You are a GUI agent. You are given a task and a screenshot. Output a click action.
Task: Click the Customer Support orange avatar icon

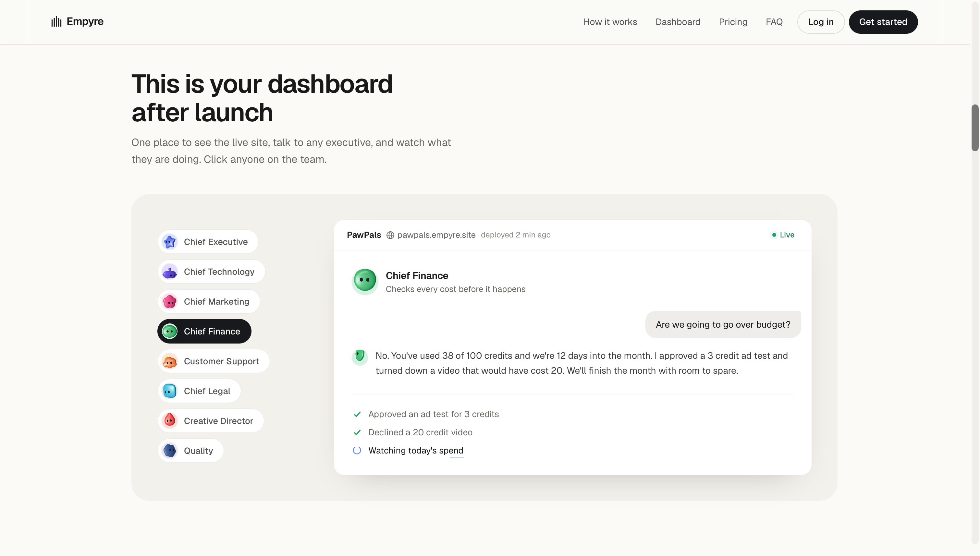(x=170, y=361)
